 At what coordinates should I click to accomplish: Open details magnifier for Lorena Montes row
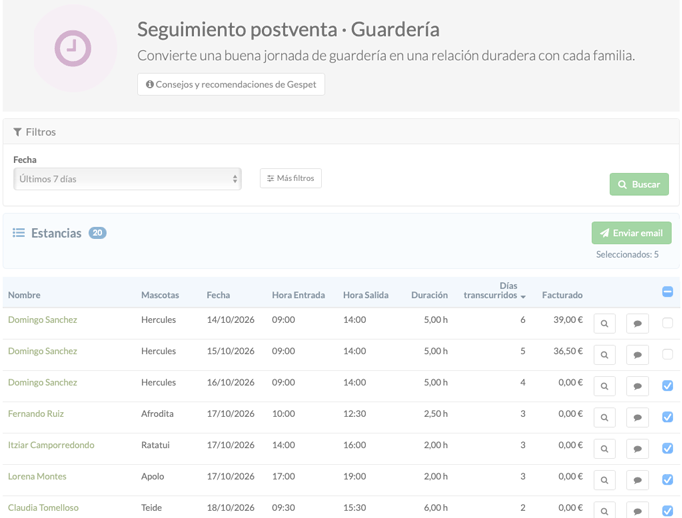[604, 480]
